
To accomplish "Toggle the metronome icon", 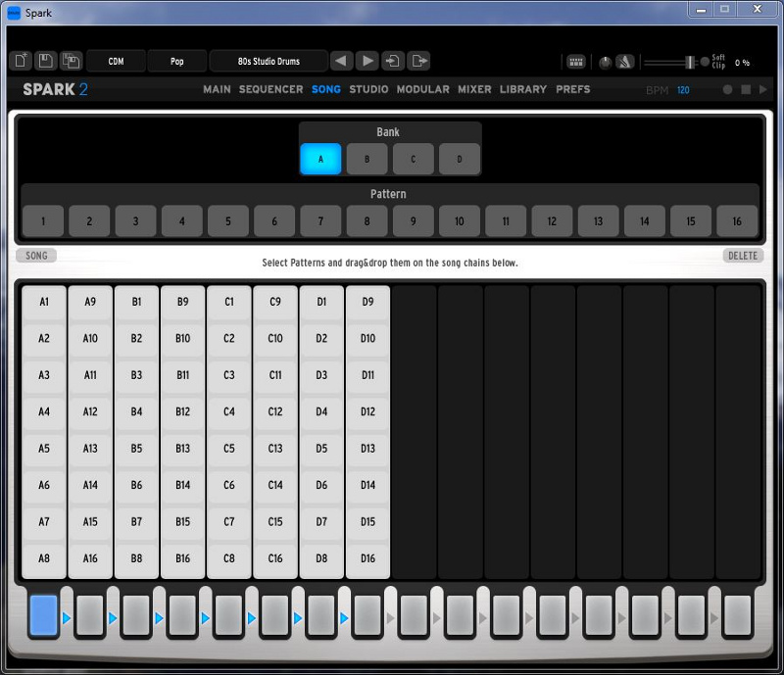I will [625, 62].
